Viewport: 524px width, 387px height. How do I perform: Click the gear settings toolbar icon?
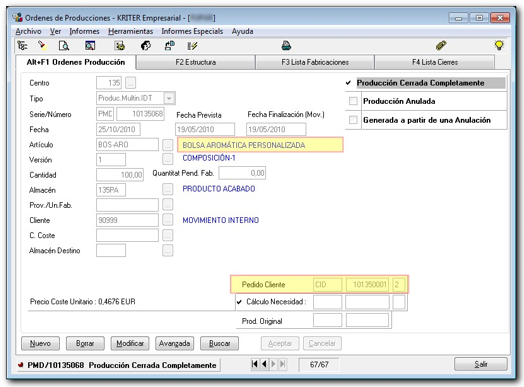coord(119,45)
